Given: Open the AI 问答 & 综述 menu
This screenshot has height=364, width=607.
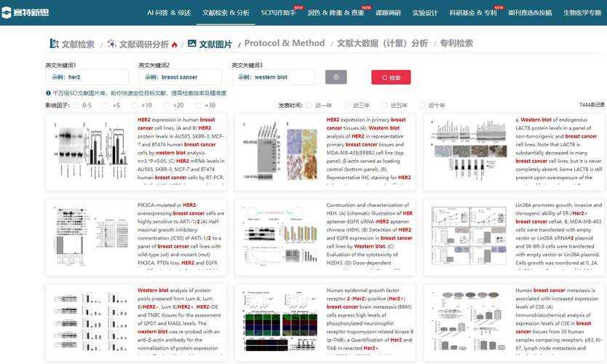Looking at the screenshot, I should click(169, 13).
